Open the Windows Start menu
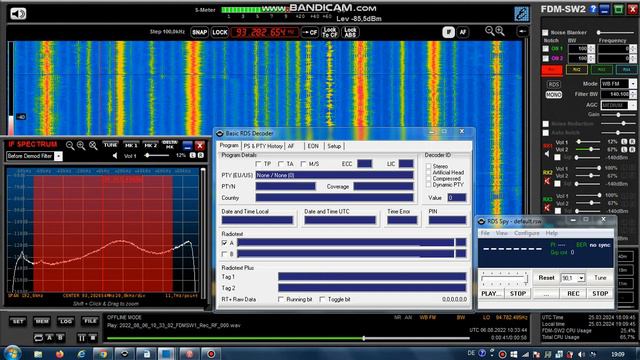The height and width of the screenshot is (360, 640). [x=12, y=353]
